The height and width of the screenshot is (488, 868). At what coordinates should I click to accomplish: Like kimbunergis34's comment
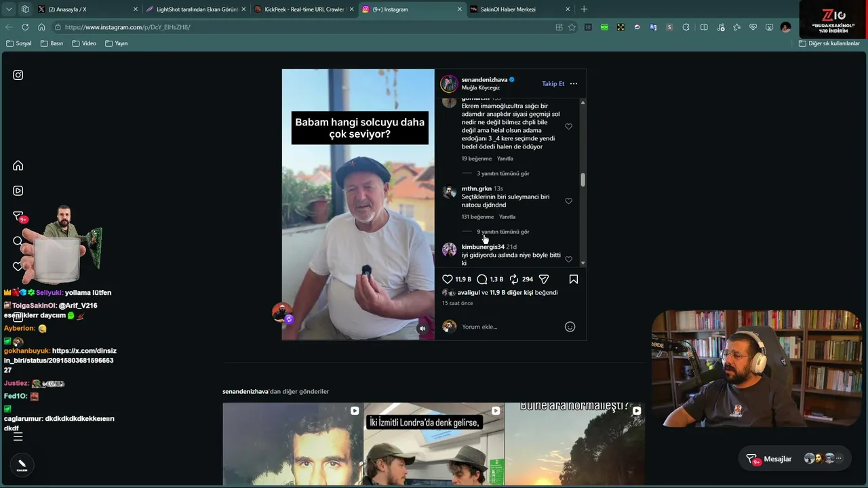(x=569, y=260)
